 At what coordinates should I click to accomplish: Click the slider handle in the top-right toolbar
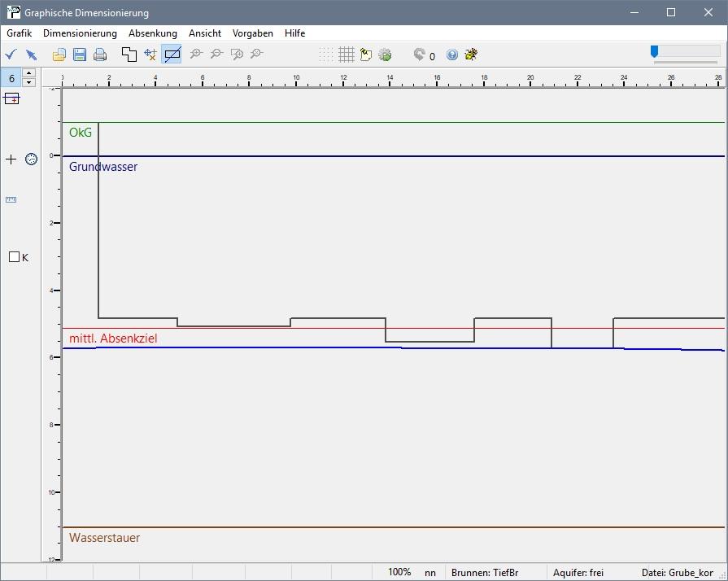654,52
